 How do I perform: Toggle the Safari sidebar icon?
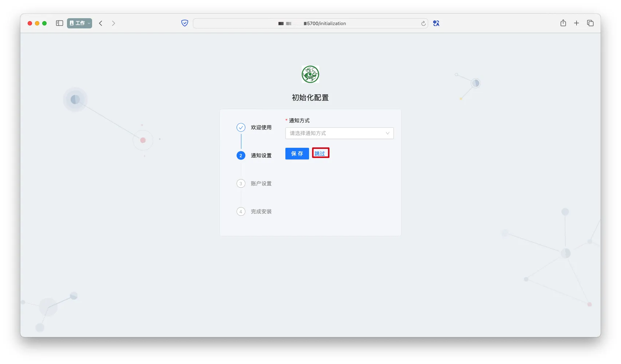click(x=60, y=23)
